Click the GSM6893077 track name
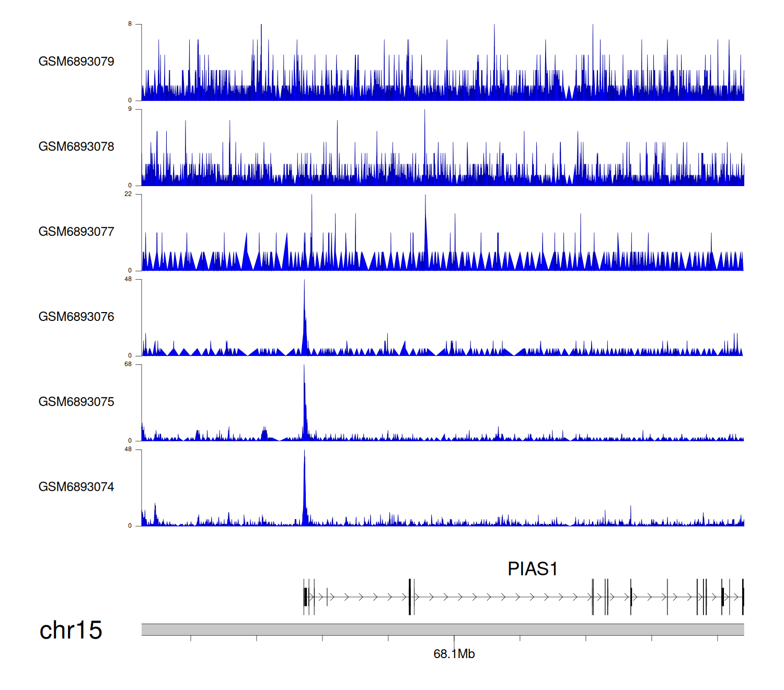This screenshot has height=690, width=784. [x=76, y=232]
